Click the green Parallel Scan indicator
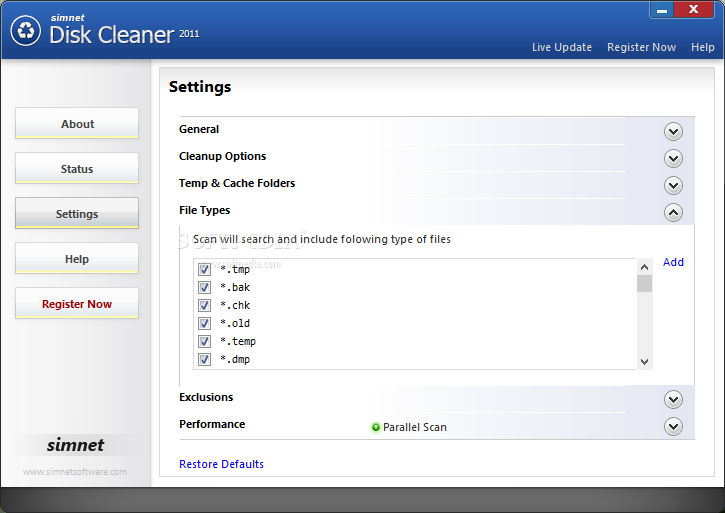This screenshot has height=513, width=725. [375, 427]
